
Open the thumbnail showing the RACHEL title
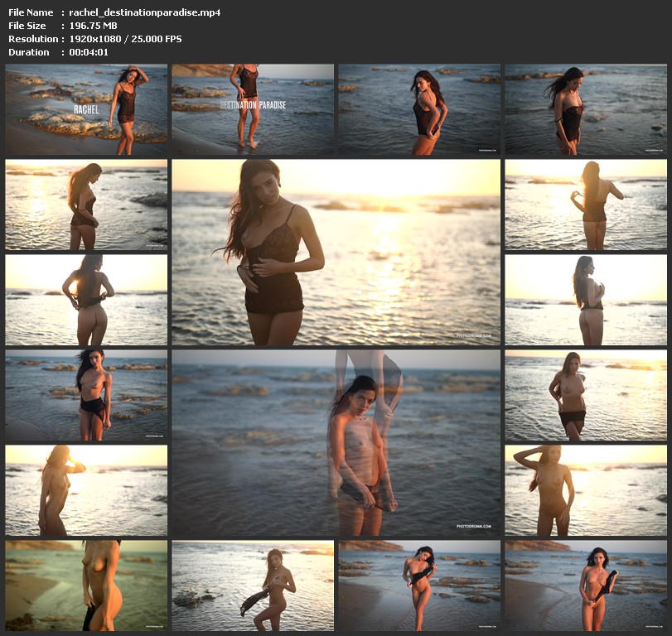coord(86,109)
